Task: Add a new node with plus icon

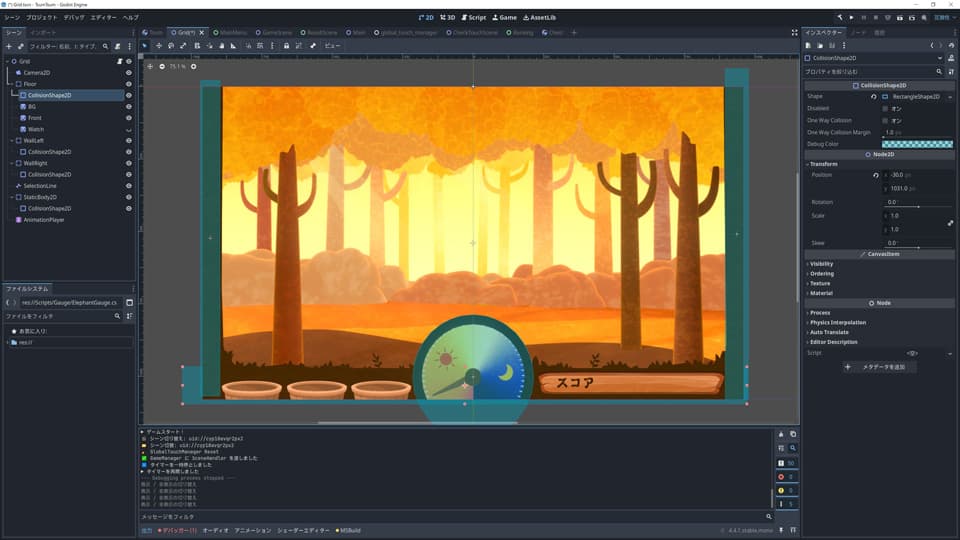Action: [x=9, y=47]
